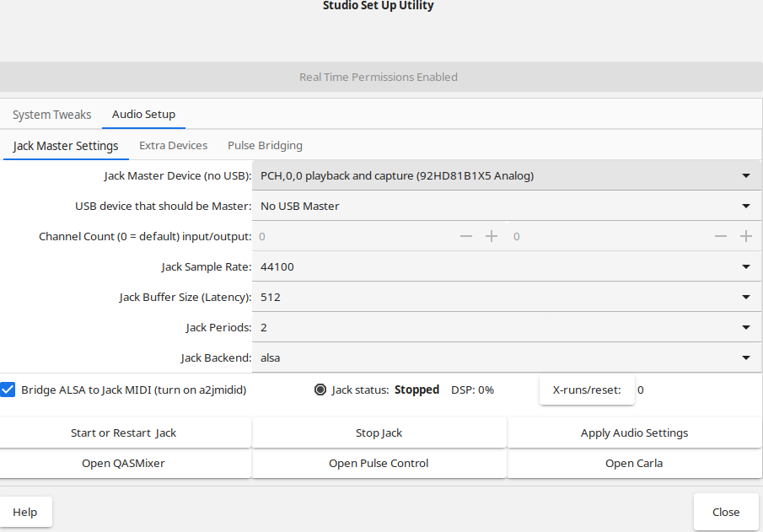Viewport: 763px width, 532px height.
Task: Click the input channel count field
Action: point(354,237)
